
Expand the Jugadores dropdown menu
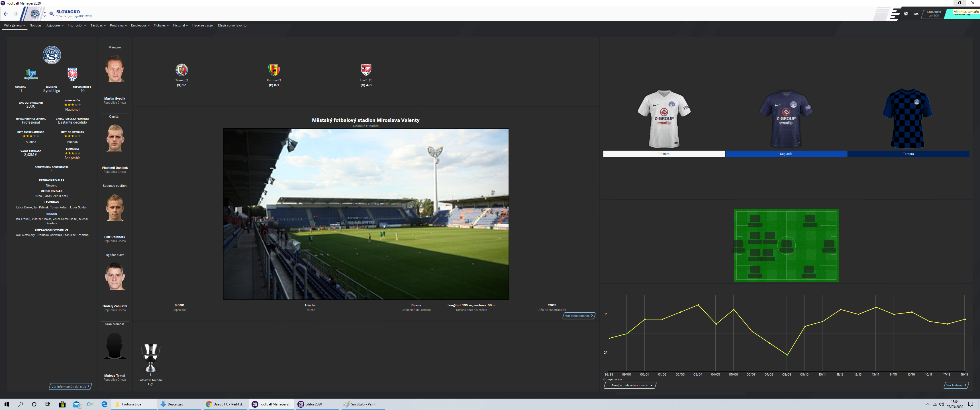click(55, 25)
